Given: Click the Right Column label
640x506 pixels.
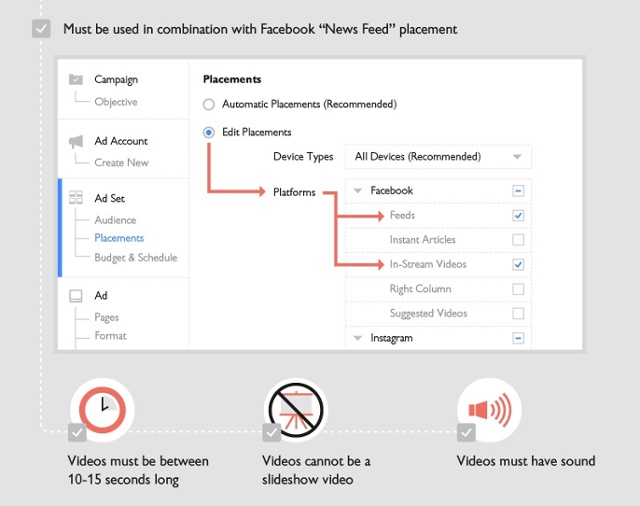Looking at the screenshot, I should [420, 289].
